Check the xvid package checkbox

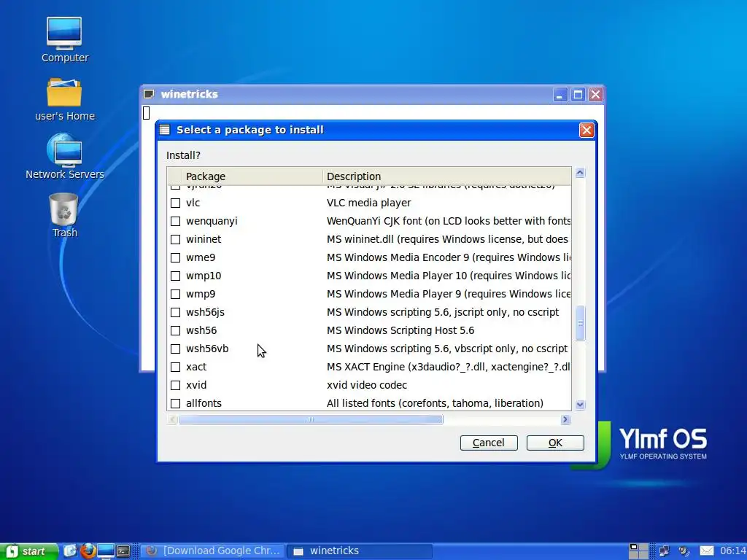pyautogui.click(x=175, y=385)
